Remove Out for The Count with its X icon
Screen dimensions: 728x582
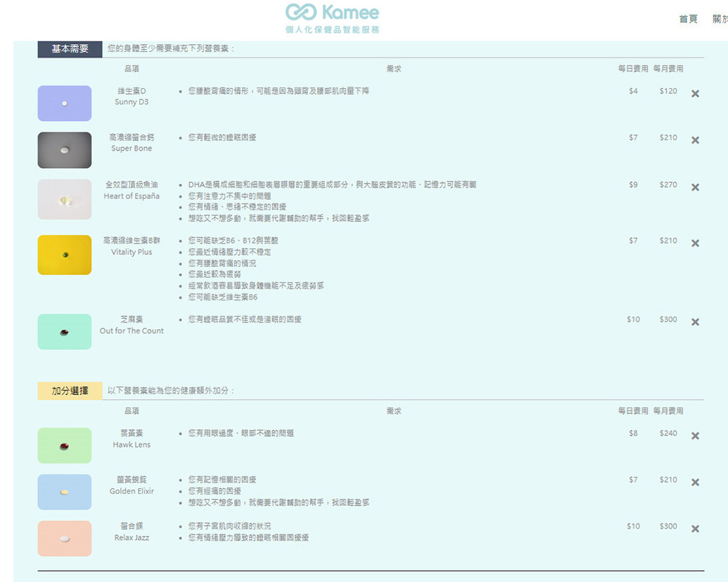(x=695, y=322)
